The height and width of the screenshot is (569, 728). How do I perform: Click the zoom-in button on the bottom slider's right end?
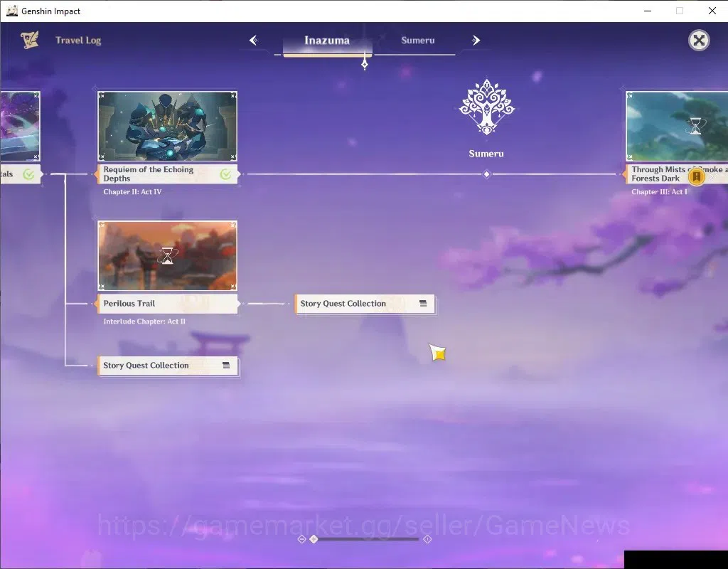427,539
